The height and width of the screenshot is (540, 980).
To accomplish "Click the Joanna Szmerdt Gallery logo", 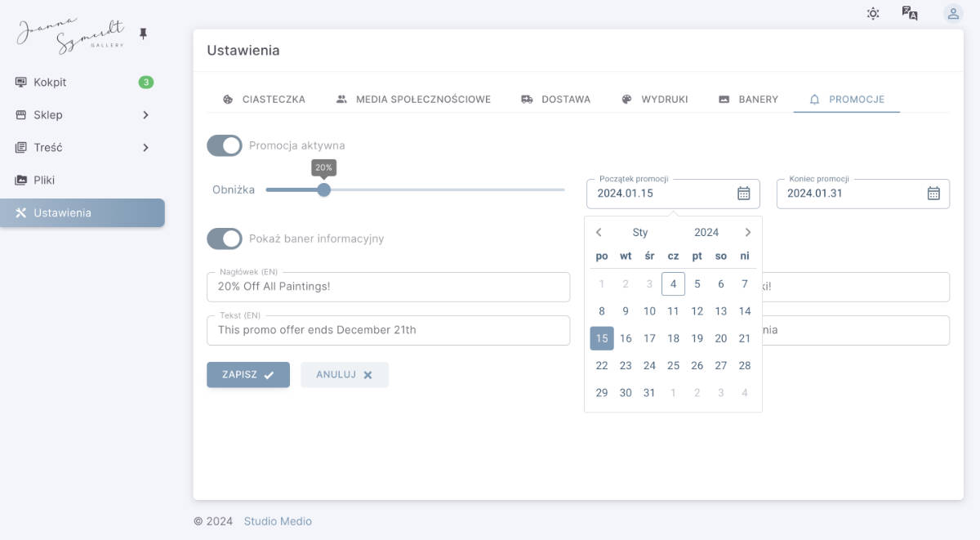I will click(72, 35).
